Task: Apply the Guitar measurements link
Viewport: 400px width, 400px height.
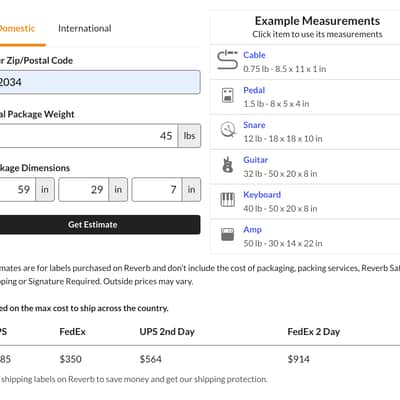Action: click(255, 160)
